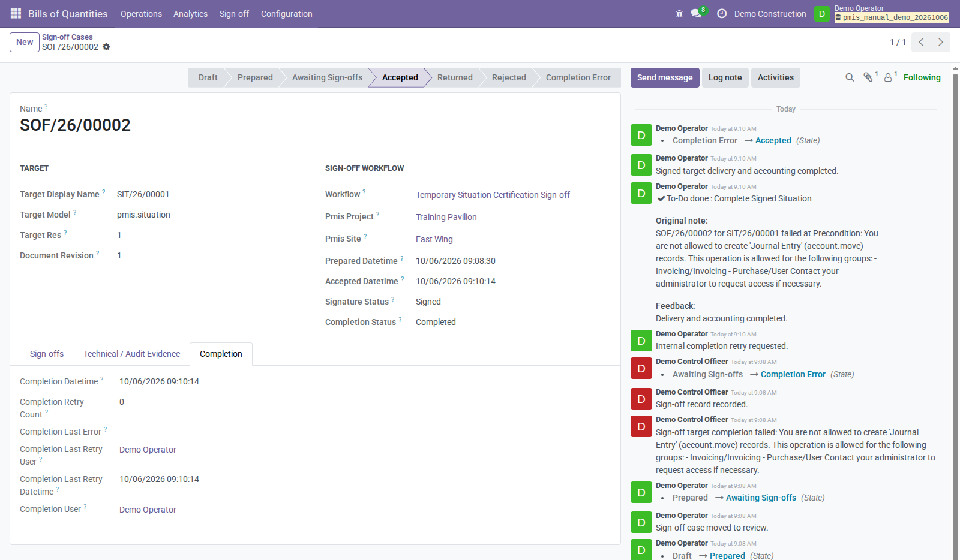Image resolution: width=960 pixels, height=560 pixels.
Task: Click the Demo Construction company switcher
Action: tap(770, 14)
